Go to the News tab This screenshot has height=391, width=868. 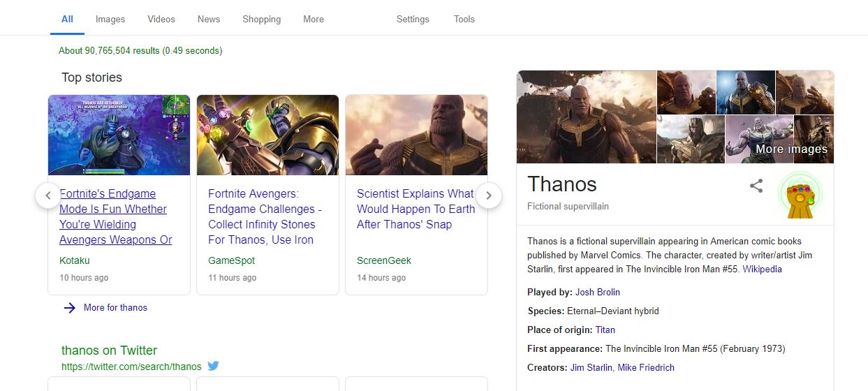[x=209, y=20]
